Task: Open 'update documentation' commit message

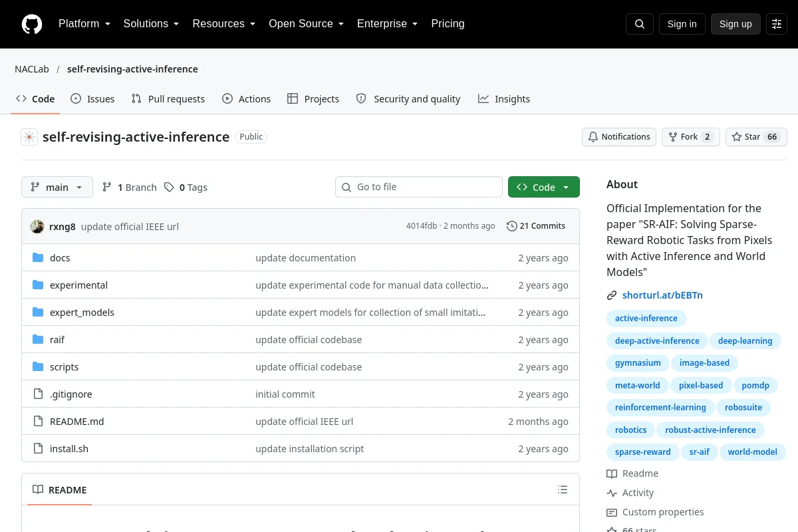Action: [x=306, y=258]
